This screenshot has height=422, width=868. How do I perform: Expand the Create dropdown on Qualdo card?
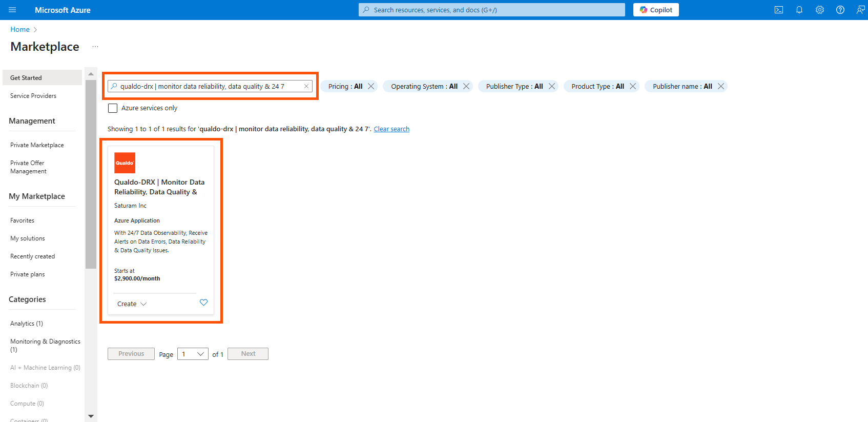click(x=132, y=304)
